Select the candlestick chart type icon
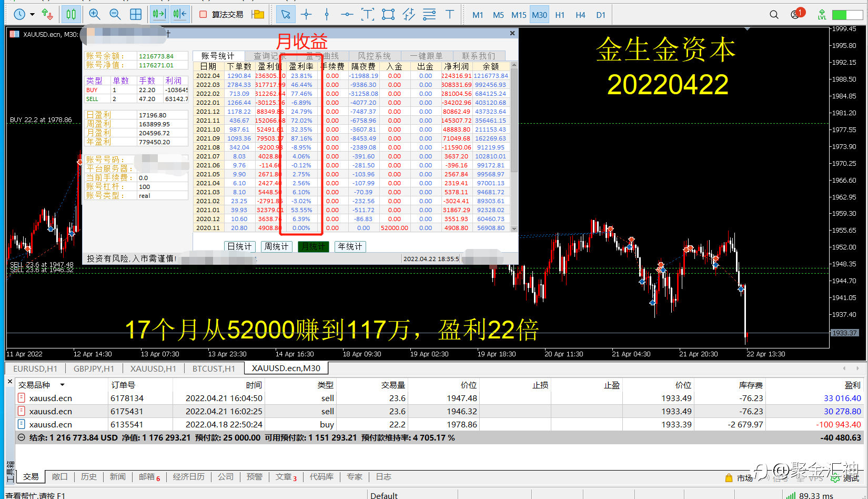The image size is (868, 499). click(x=71, y=14)
